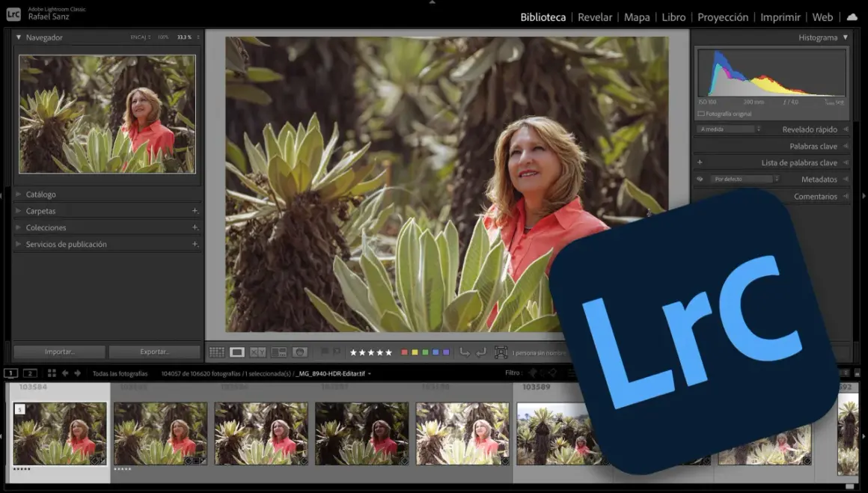Select 100% zoom in Navegador

tap(163, 37)
